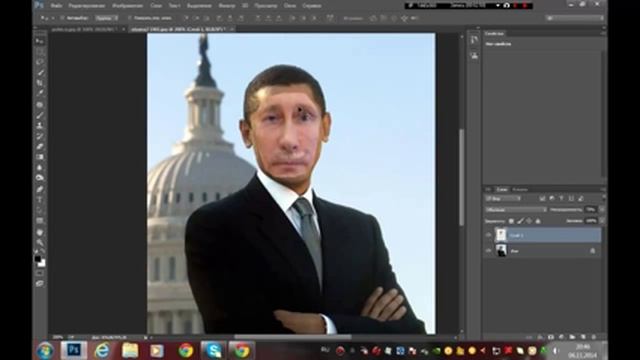Select the Eraser tool
The width and height of the screenshot is (640, 360).
tap(40, 147)
